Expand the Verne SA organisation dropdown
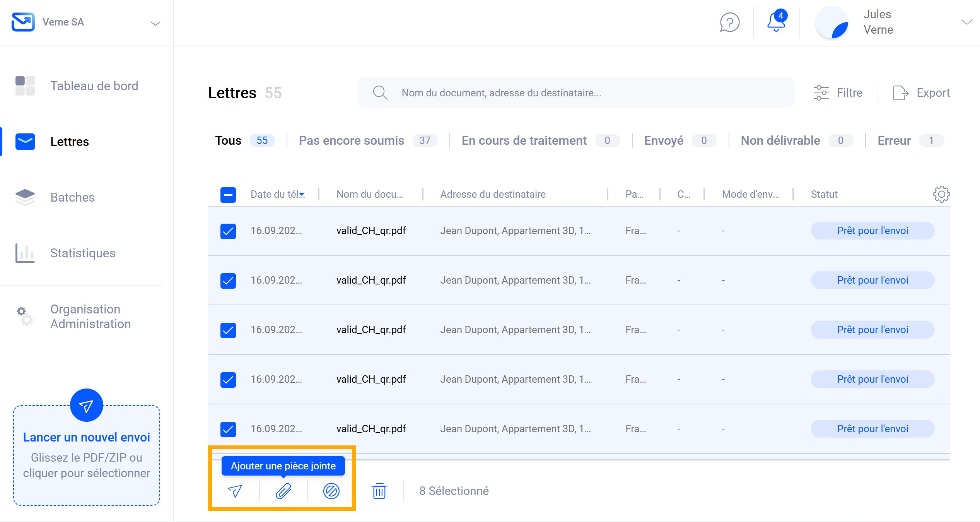The height and width of the screenshot is (522, 980). pos(155,23)
